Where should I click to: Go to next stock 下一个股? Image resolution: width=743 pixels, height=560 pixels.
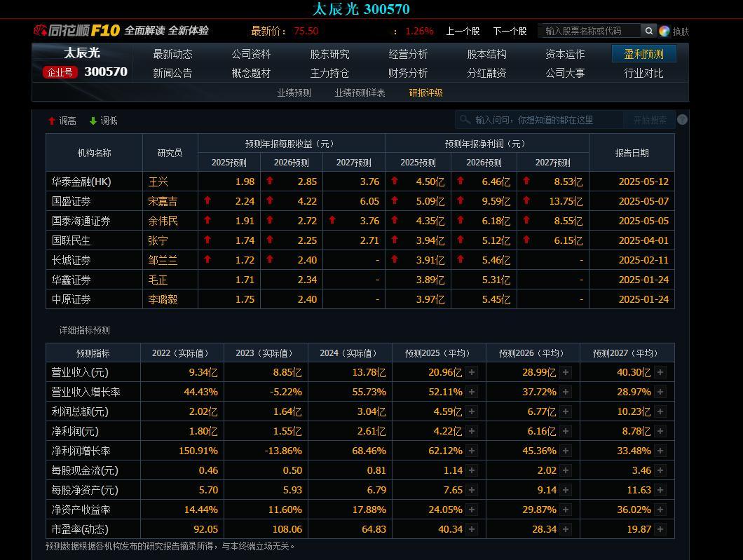coord(510,32)
